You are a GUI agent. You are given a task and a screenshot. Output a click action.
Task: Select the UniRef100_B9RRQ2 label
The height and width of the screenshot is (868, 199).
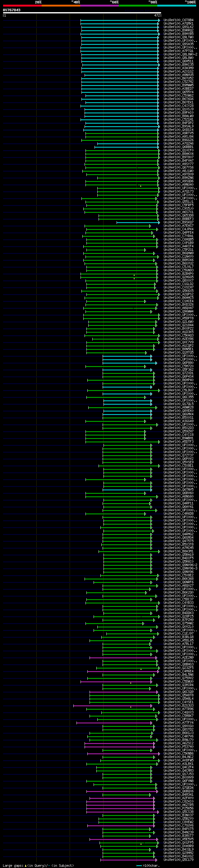(x=178, y=30)
